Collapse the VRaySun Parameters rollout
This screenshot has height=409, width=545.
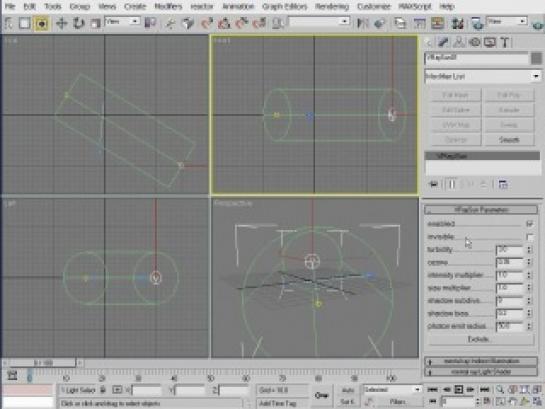(x=481, y=210)
